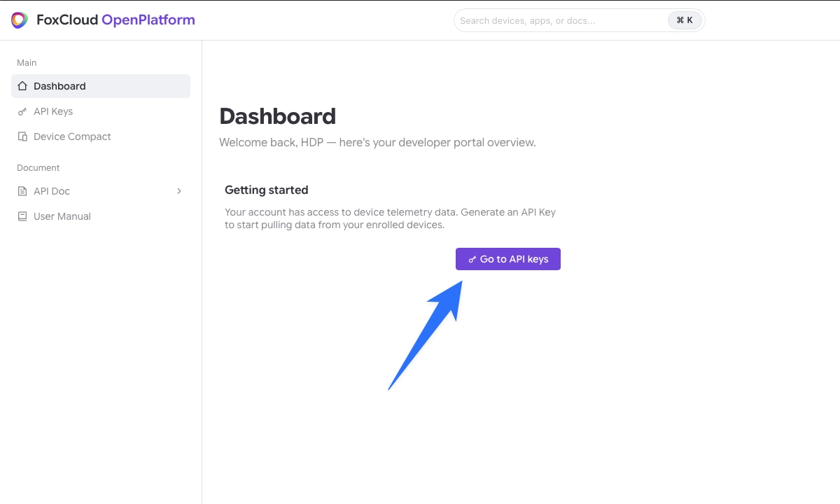Click the Getting started card heading
The image size is (840, 504).
pyautogui.click(x=267, y=190)
